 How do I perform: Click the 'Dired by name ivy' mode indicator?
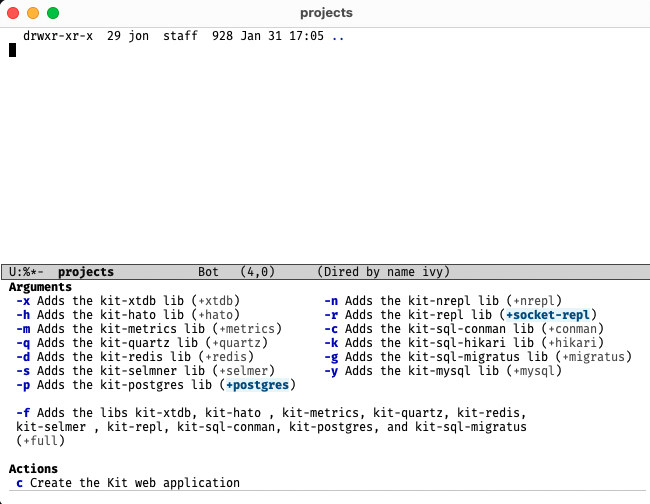pyautogui.click(x=383, y=272)
